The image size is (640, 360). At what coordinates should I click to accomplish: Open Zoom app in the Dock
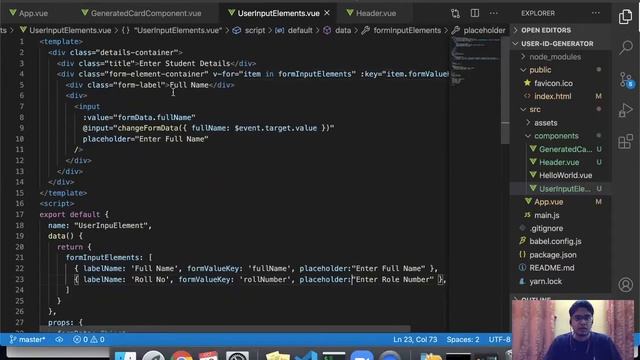362,356
